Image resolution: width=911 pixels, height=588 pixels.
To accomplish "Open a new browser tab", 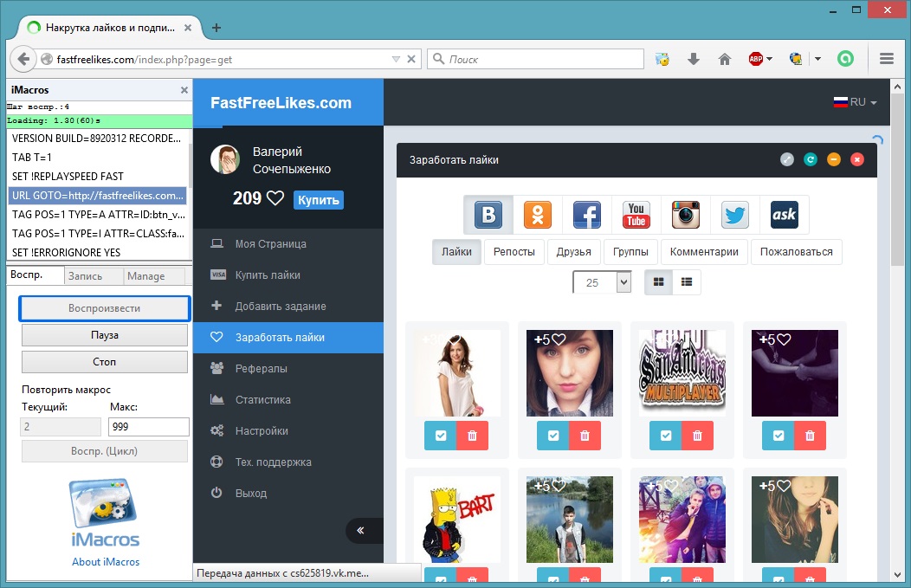I will 216,28.
